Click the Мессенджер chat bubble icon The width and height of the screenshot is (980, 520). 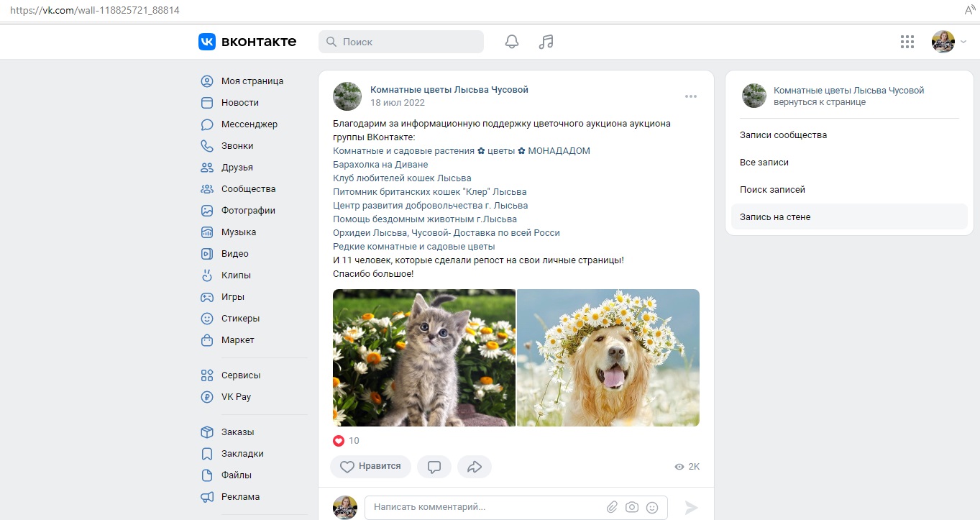click(207, 124)
